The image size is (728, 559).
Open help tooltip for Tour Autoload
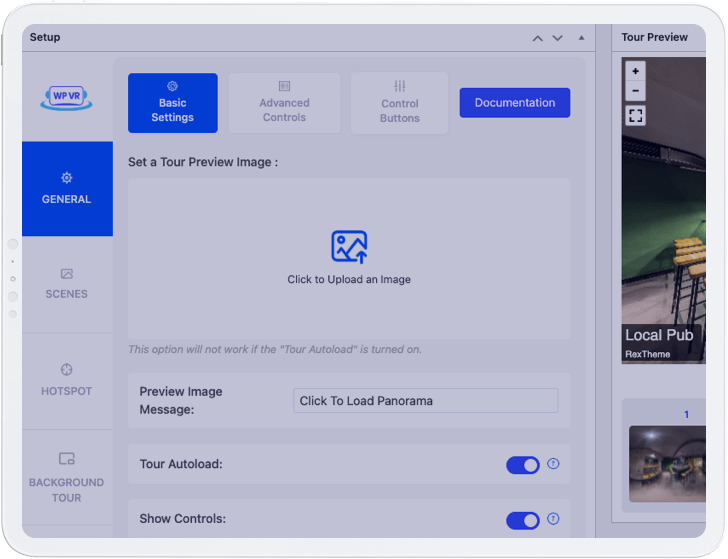(553, 463)
